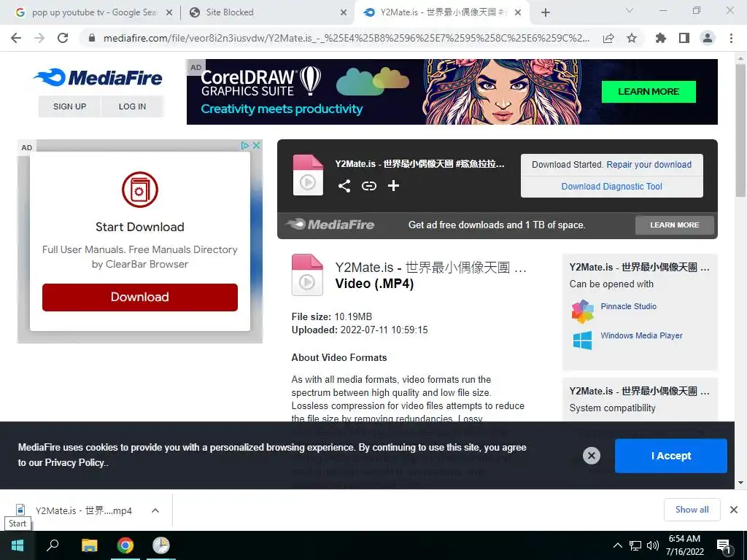Open the taskbar search magnifier
The image size is (747, 560).
(53, 545)
